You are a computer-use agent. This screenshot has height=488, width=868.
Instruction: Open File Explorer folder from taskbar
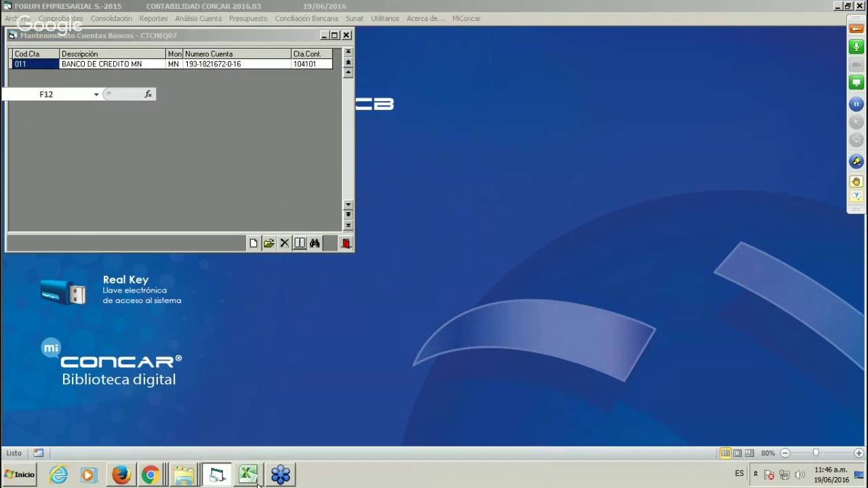(x=184, y=474)
